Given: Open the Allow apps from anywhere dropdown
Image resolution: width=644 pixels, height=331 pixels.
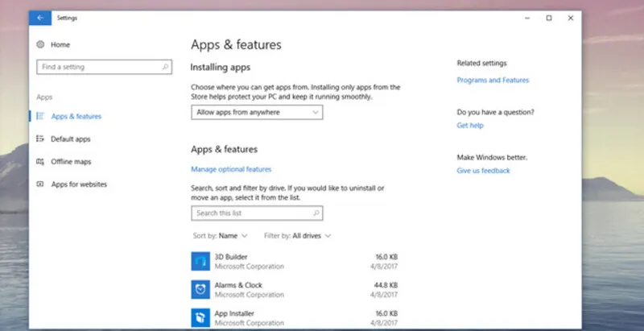Looking at the screenshot, I should pos(257,113).
